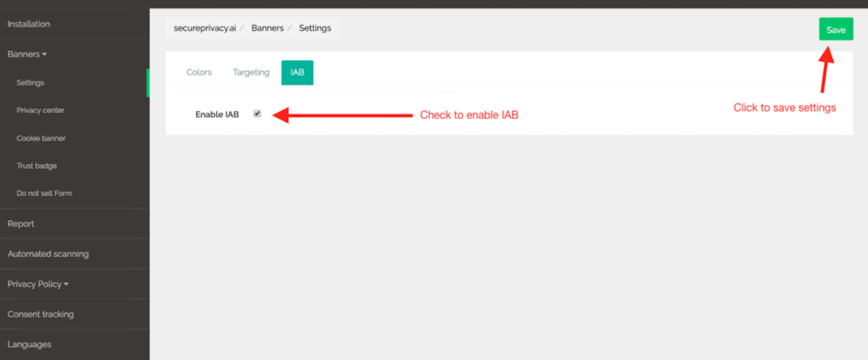Enable IAB by clicking its checkbox
868x360 pixels.
257,114
